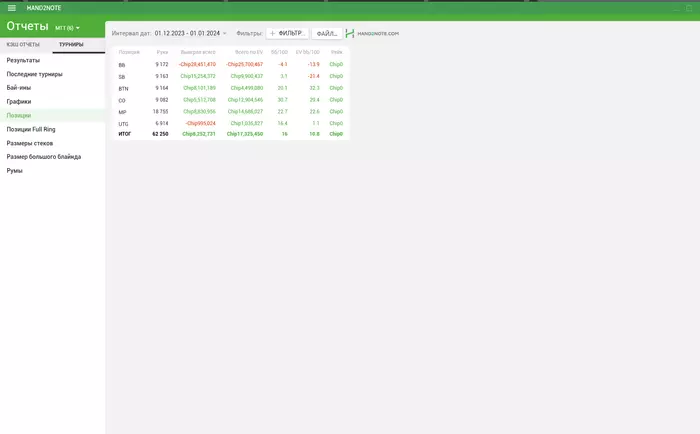
Task: Sort by the Всего по EV column header
Action: coord(249,52)
